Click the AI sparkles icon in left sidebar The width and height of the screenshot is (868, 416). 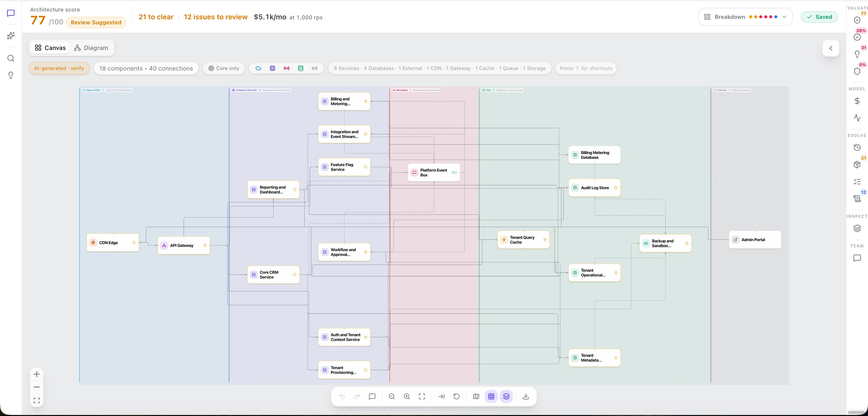click(x=11, y=36)
